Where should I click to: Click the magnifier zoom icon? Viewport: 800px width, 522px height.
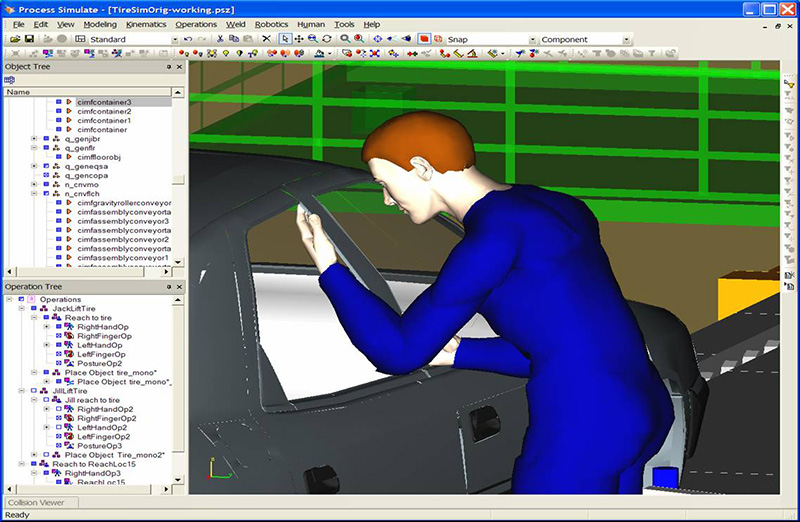[x=345, y=39]
